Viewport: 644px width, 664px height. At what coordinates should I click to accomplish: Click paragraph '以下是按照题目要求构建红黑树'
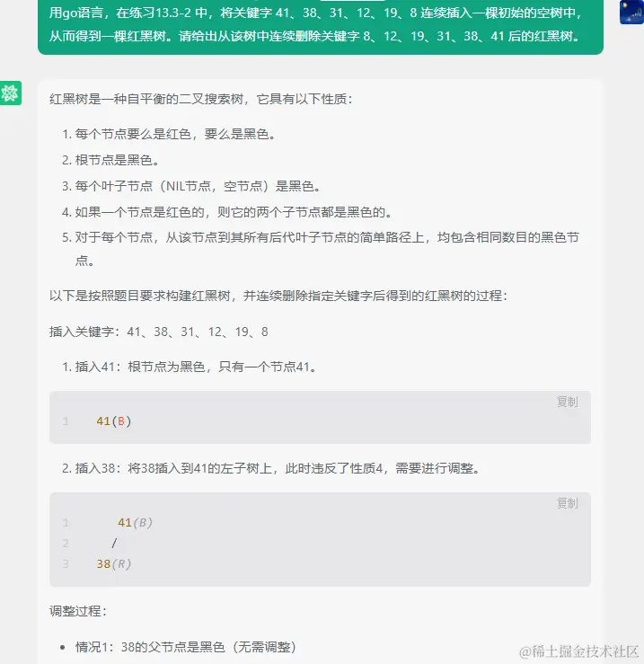[140, 296]
